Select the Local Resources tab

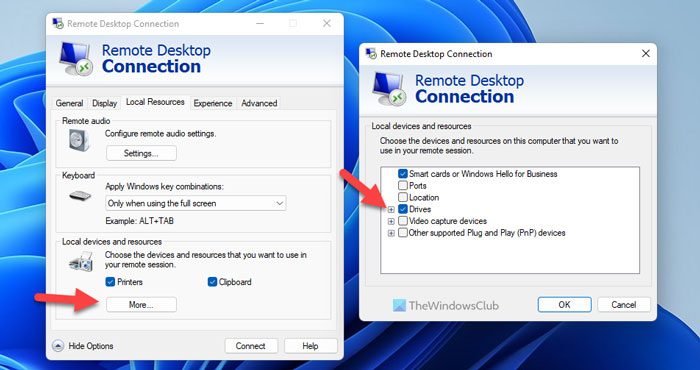pyautogui.click(x=155, y=102)
